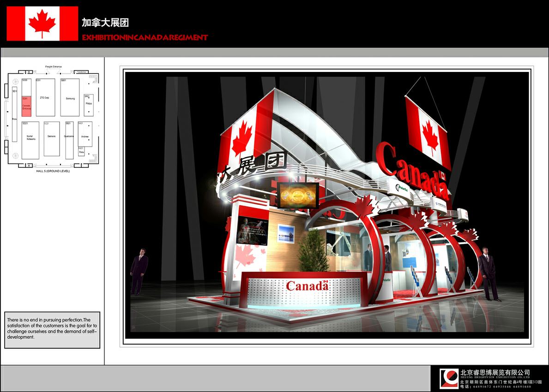Click the long 5E11 booth strip on floor plan
Image resolution: width=549 pixels, height=392 pixels.
click(x=15, y=115)
